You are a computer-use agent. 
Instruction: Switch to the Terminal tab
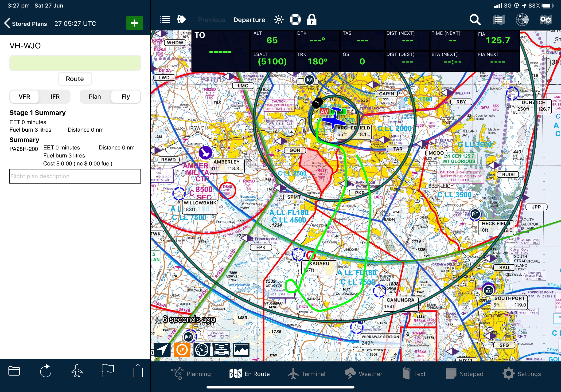[307, 374]
